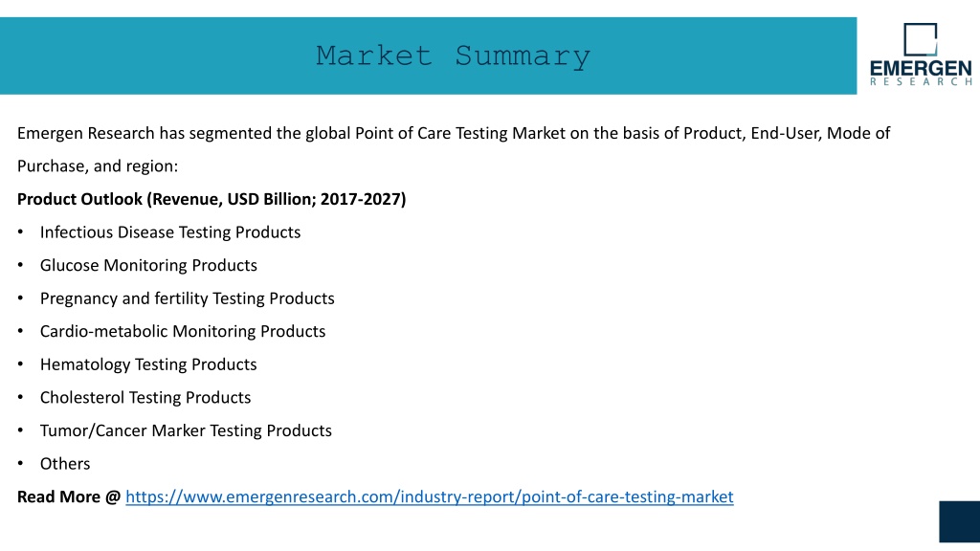Click the 'Purchase, and region:' line
This screenshot has height=551, width=980.
click(98, 166)
